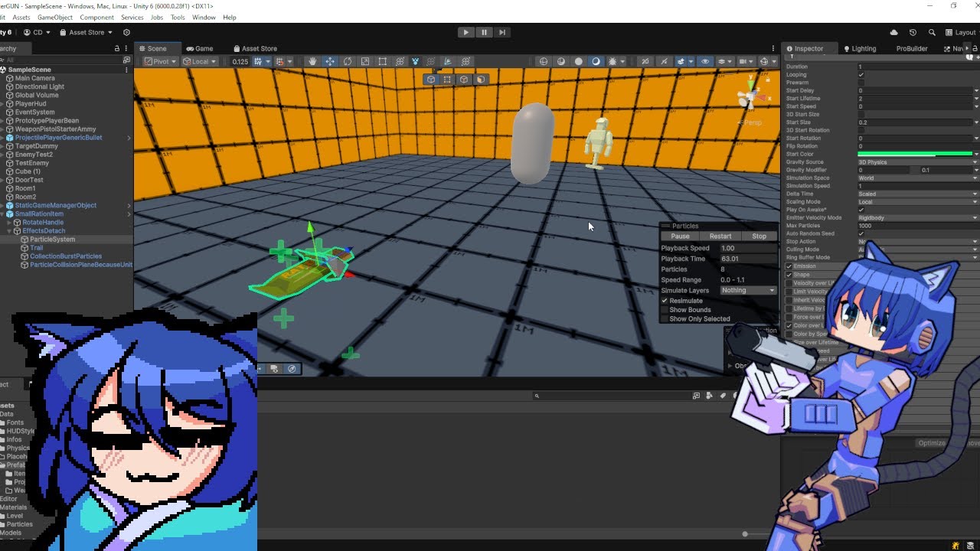This screenshot has height=551, width=980.
Task: Open the Simulate Layers dropdown
Action: 748,291
